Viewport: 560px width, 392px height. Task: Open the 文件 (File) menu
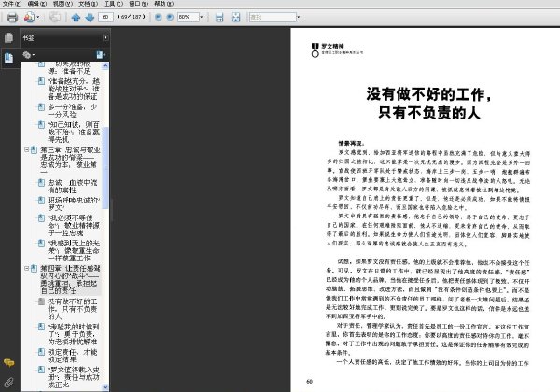click(x=12, y=4)
